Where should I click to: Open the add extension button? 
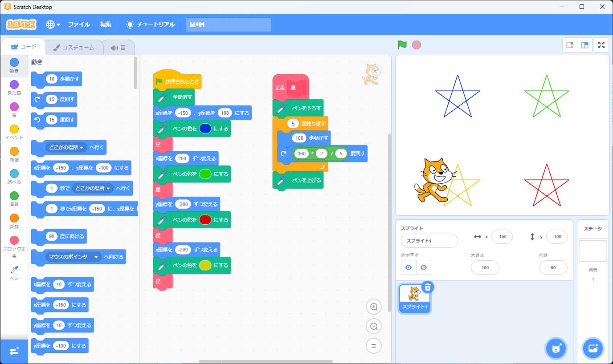click(x=14, y=352)
